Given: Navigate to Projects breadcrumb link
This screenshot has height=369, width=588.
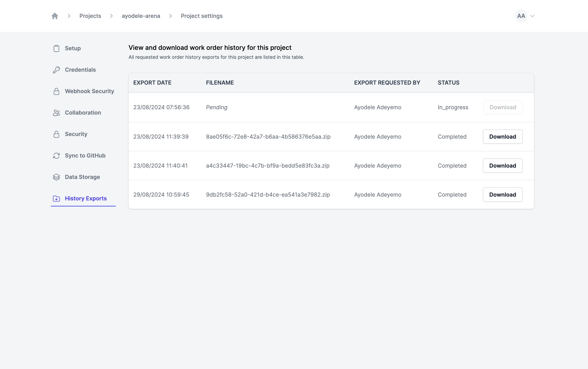Looking at the screenshot, I should (x=90, y=16).
